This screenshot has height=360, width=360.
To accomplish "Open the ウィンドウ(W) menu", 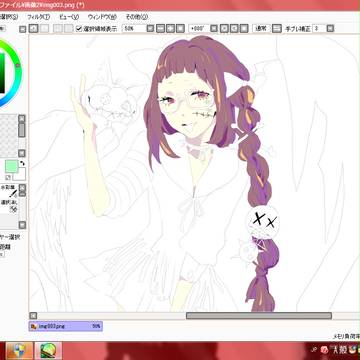I will pos(102,17).
